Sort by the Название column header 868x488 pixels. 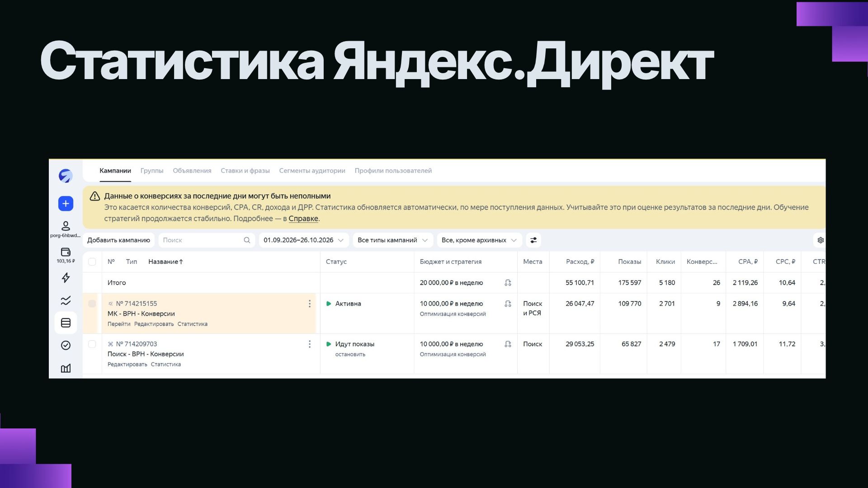pyautogui.click(x=165, y=262)
